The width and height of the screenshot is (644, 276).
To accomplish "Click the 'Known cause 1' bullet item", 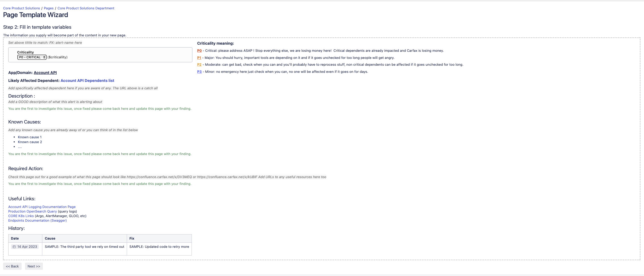I will tap(30, 137).
